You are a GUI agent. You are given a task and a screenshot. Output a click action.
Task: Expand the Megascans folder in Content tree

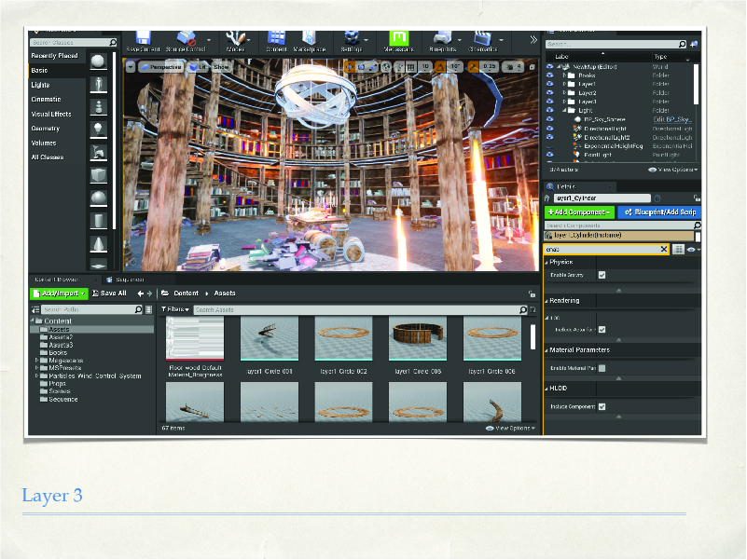click(37, 361)
